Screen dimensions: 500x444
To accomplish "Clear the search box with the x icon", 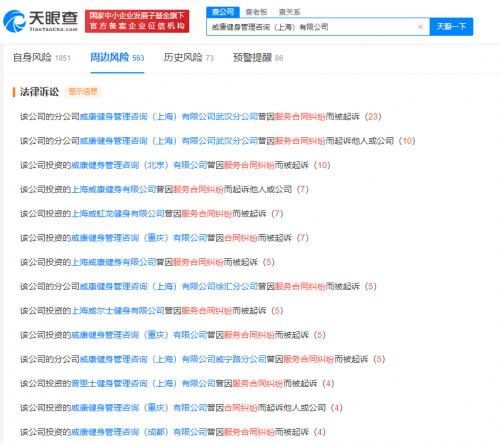I will pyautogui.click(x=420, y=27).
